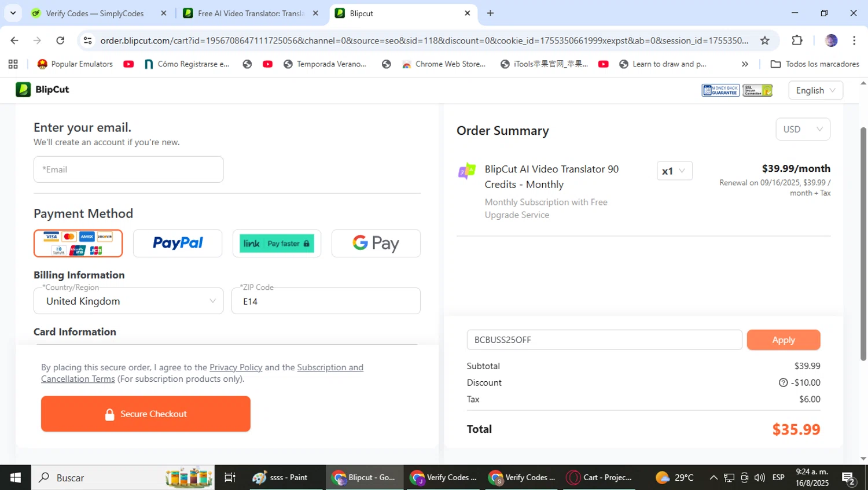The image size is (868, 490).
Task: Open the Popular Emulators bookmark
Action: [x=75, y=64]
